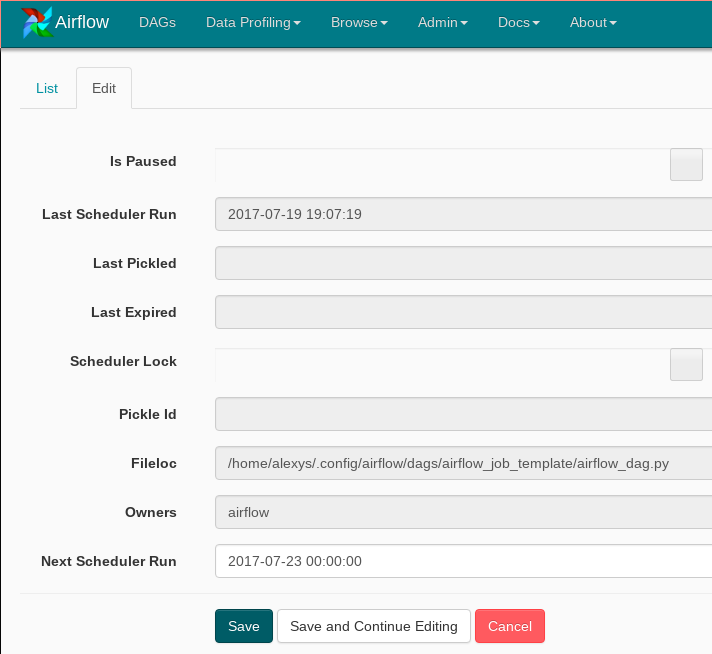712x654 pixels.
Task: Toggle the Is Paused checkbox
Action: point(686,164)
